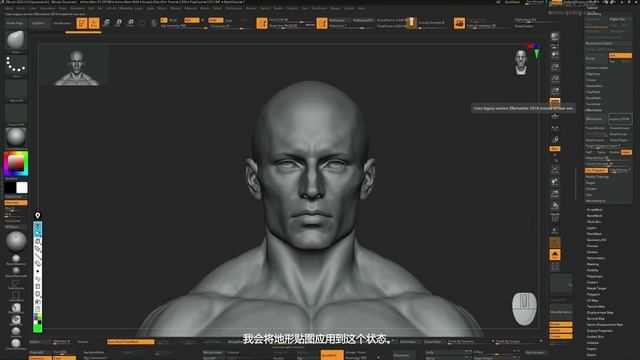Toggle the Zadd sculpt mode button

[216, 20]
